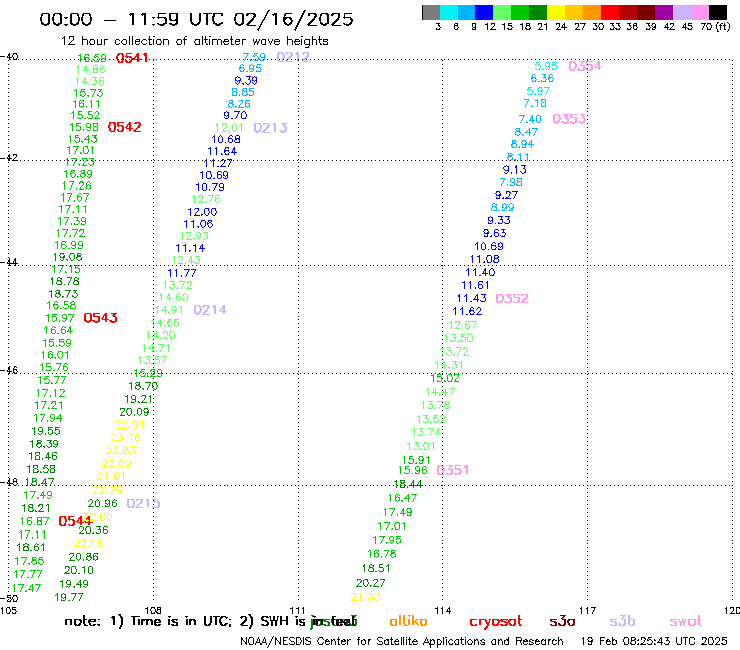Click the yellow wave height 23.16
The height and width of the screenshot is (650, 740).
(126, 437)
